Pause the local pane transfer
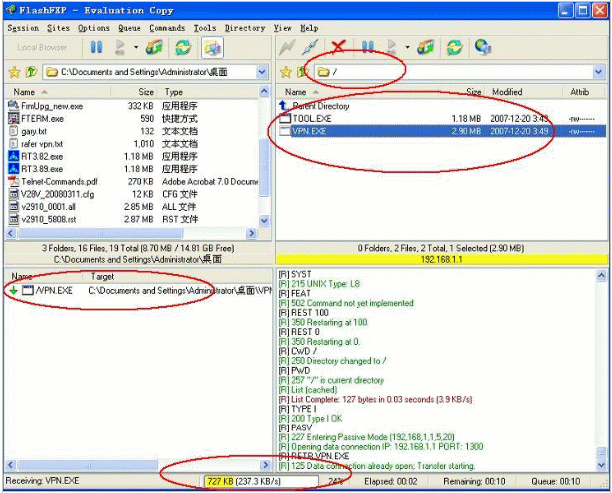This screenshot has height=493, width=612. [x=96, y=47]
